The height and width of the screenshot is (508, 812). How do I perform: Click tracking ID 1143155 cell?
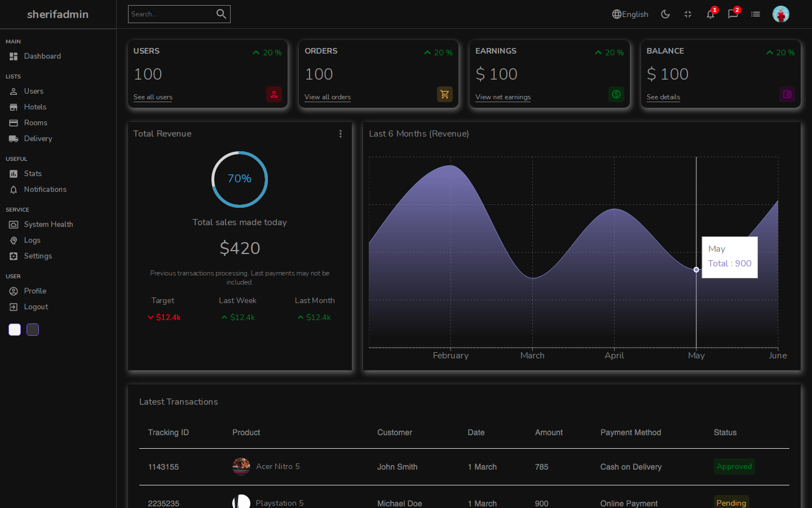pos(164,467)
